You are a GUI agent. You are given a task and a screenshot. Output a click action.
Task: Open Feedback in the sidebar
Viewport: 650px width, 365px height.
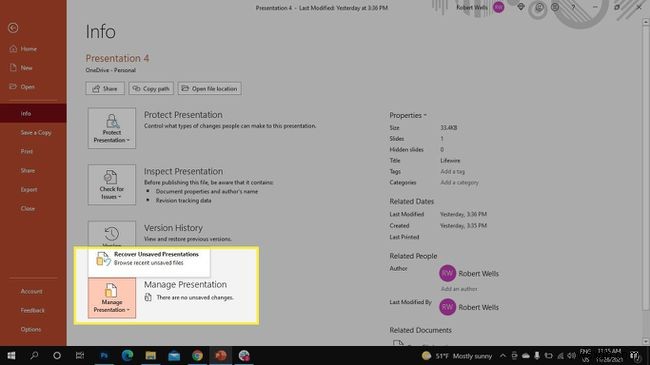click(33, 310)
